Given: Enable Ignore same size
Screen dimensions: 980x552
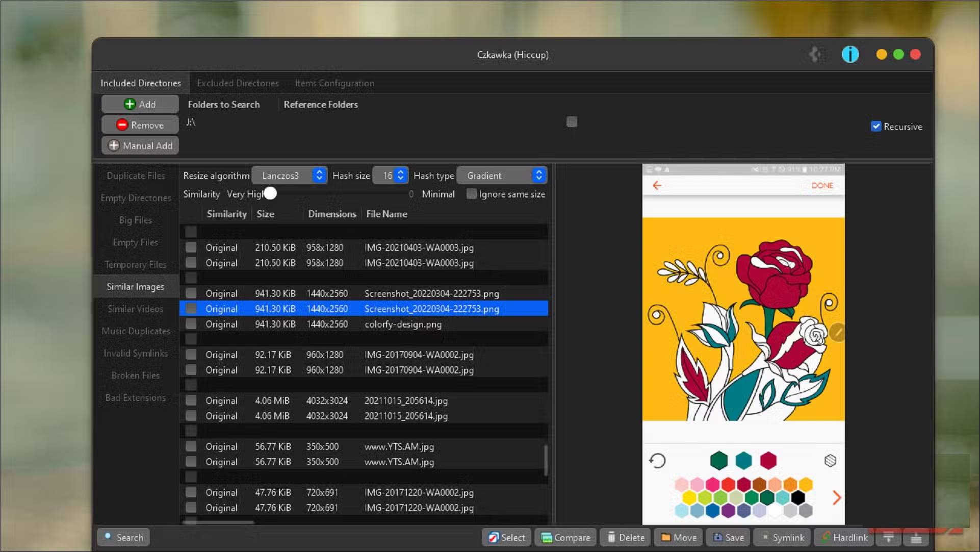Looking at the screenshot, I should click(x=471, y=194).
